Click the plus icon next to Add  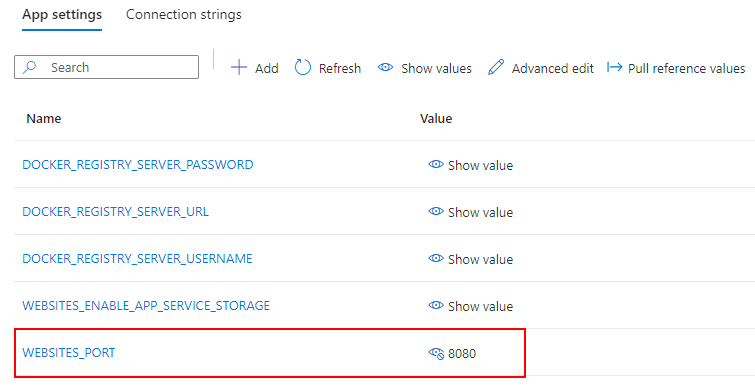pyautogui.click(x=239, y=68)
